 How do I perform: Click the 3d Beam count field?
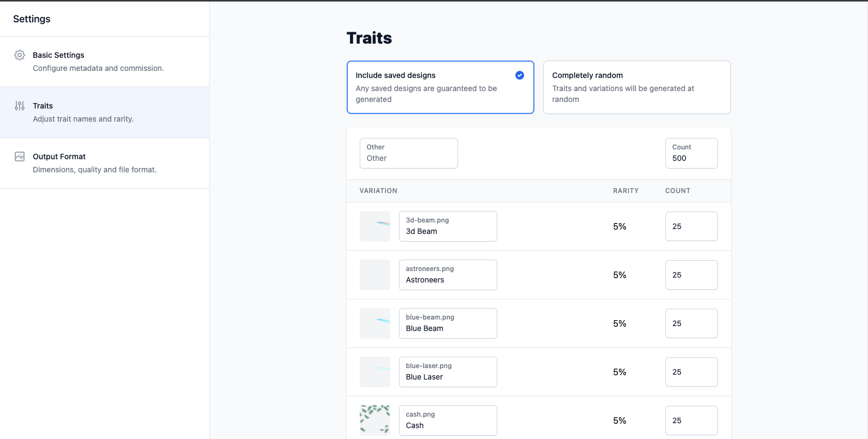coord(692,226)
